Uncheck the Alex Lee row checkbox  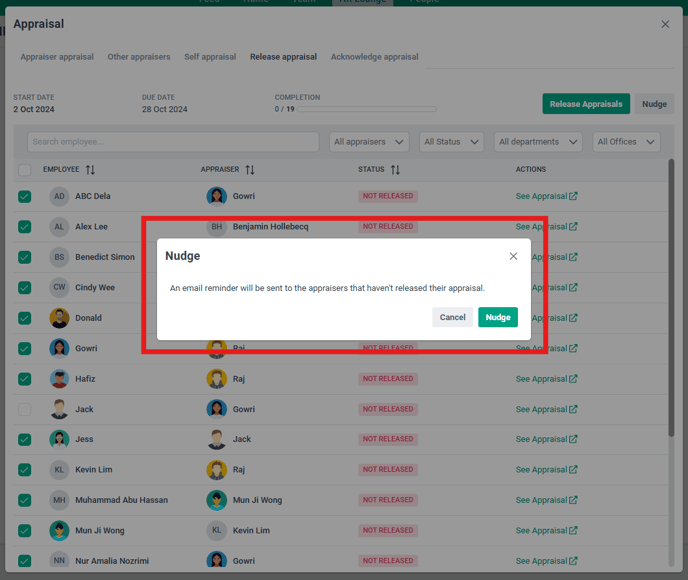click(25, 227)
